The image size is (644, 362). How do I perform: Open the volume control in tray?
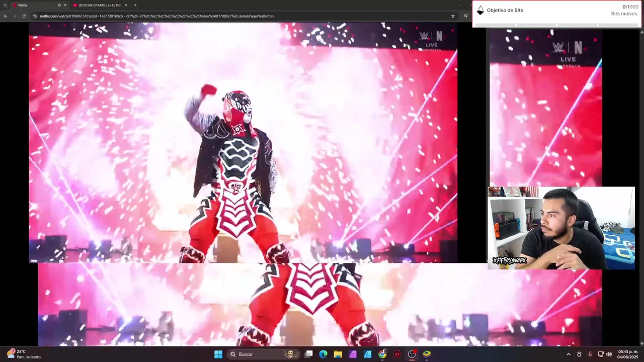[x=609, y=354]
